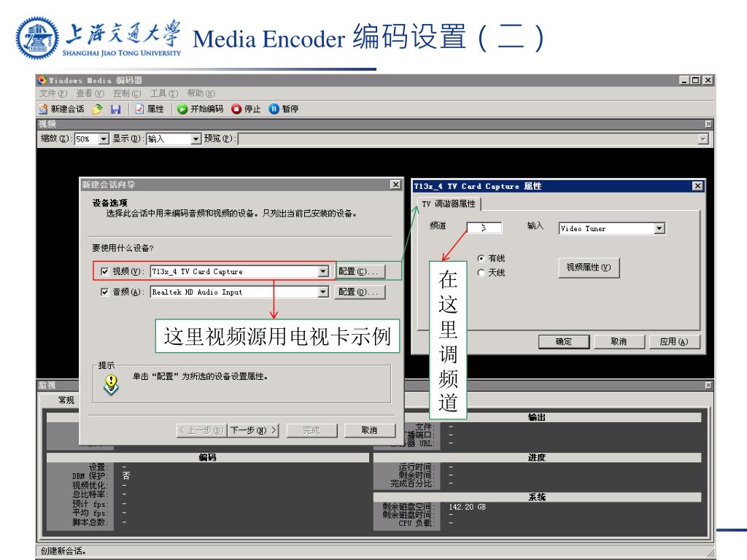Open the Tools (工具) menu
The height and width of the screenshot is (560, 747).
point(164,93)
